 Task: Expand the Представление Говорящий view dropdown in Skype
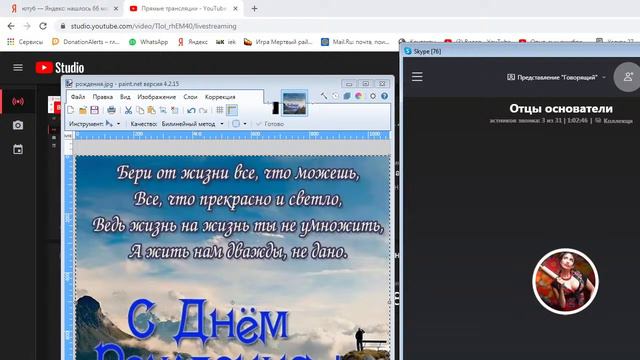pos(556,77)
